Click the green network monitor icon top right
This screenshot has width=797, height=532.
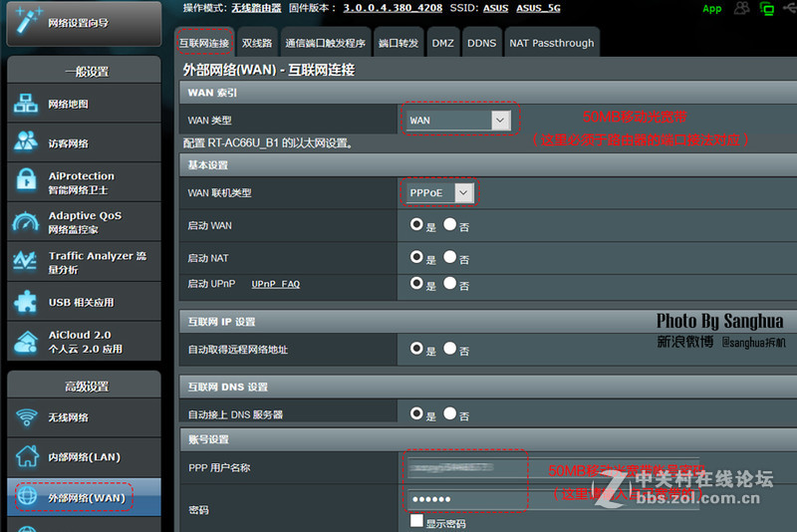(x=766, y=8)
